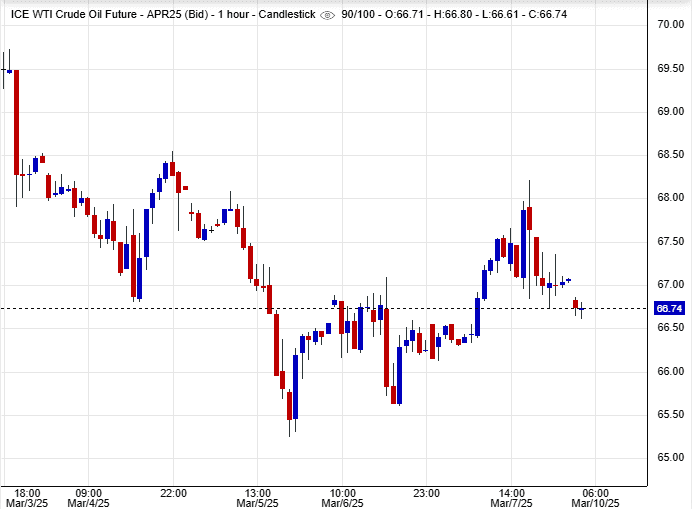Click the 65.00 price axis label
Screen dimensions: 692x509
pos(668,458)
